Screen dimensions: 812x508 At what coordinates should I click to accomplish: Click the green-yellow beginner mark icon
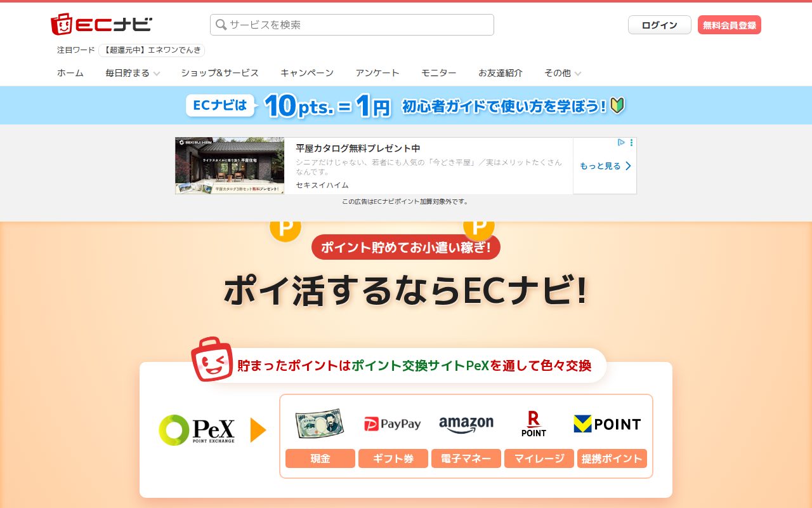coord(618,105)
